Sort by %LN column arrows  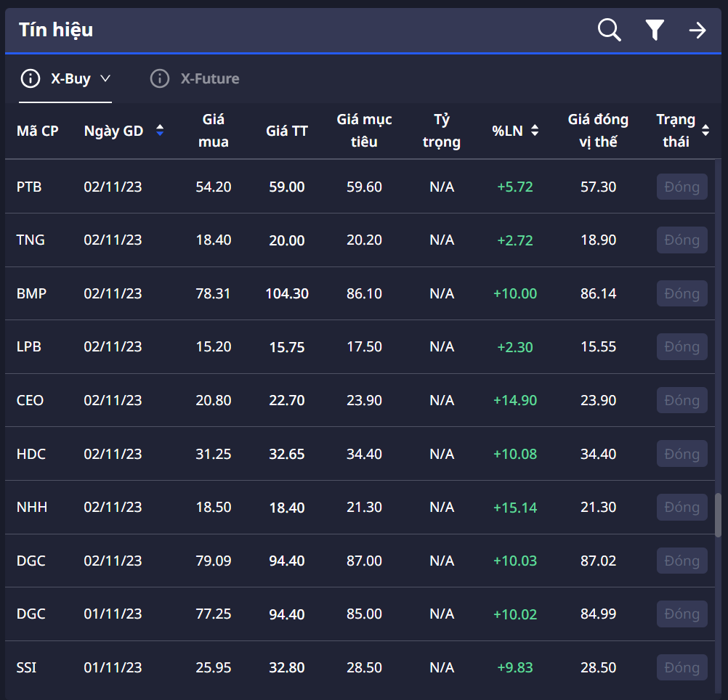[535, 131]
